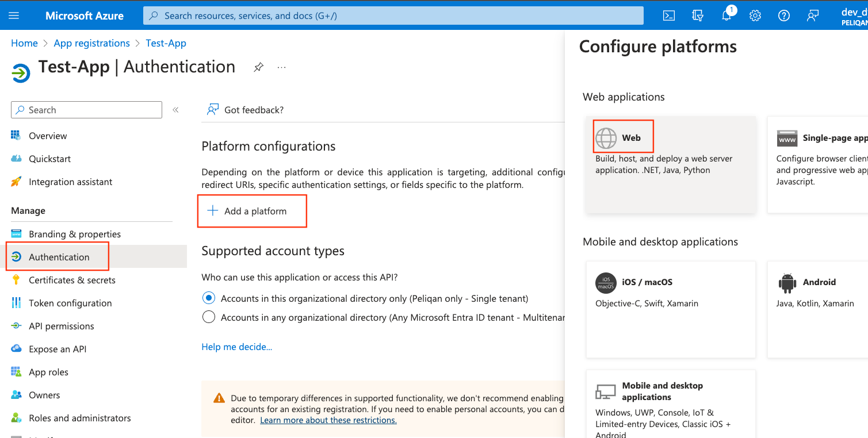Image resolution: width=868 pixels, height=438 pixels.
Task: Open the top bar feedback icon
Action: (813, 16)
